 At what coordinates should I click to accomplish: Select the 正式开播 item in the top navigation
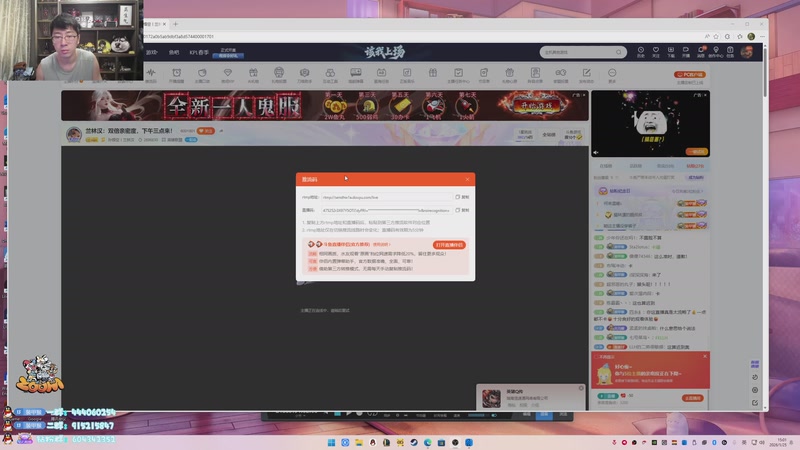point(228,50)
